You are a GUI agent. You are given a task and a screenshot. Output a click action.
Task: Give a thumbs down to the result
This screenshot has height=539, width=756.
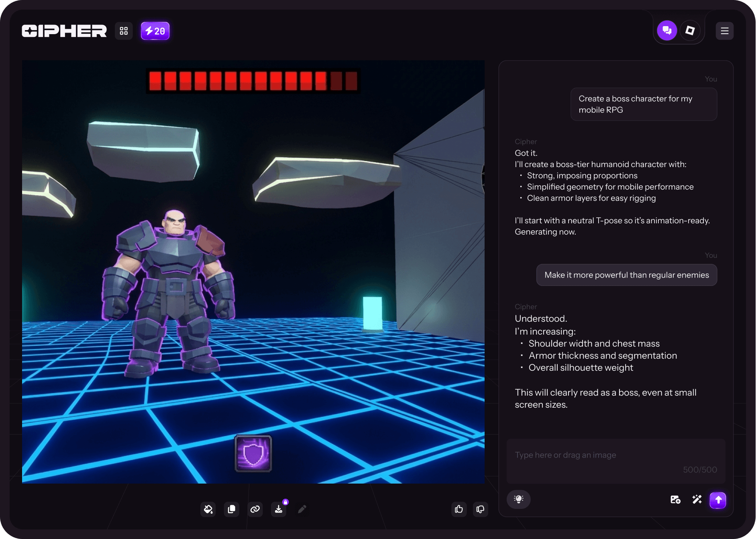(x=480, y=509)
